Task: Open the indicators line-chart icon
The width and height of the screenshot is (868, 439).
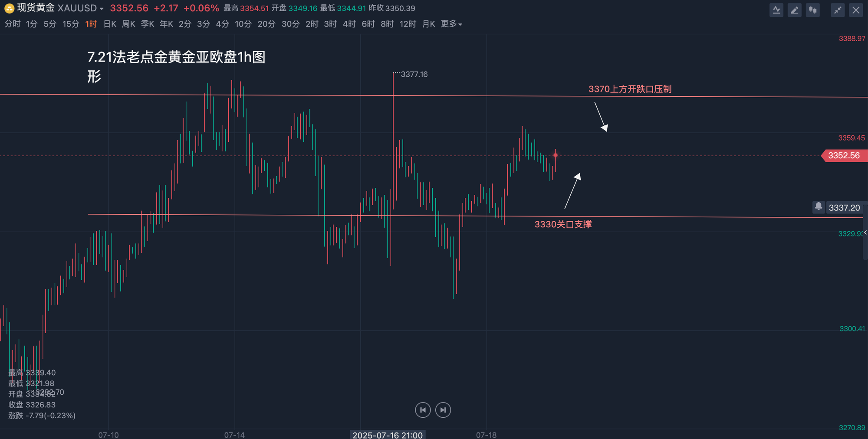Action: point(776,10)
